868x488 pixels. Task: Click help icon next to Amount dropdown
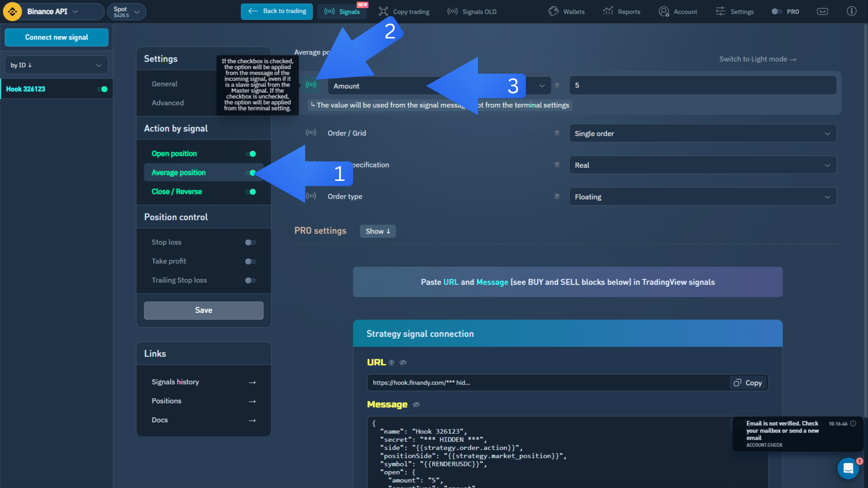click(x=557, y=85)
